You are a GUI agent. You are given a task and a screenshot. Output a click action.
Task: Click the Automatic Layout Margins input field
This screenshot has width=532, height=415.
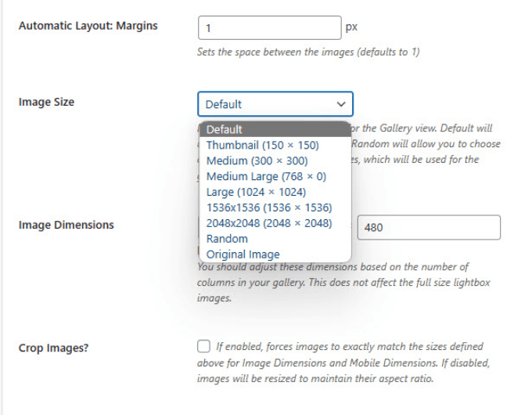pos(269,27)
